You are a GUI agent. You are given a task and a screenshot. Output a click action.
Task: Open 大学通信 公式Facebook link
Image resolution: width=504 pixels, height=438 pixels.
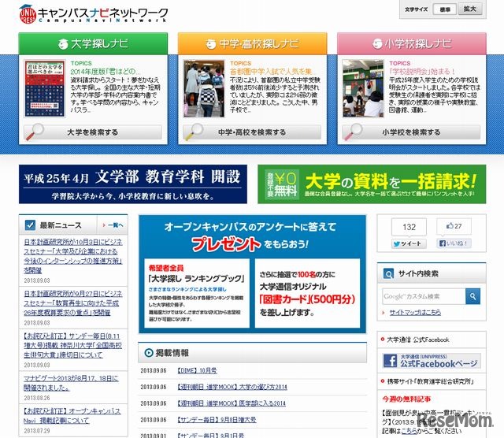click(418, 340)
